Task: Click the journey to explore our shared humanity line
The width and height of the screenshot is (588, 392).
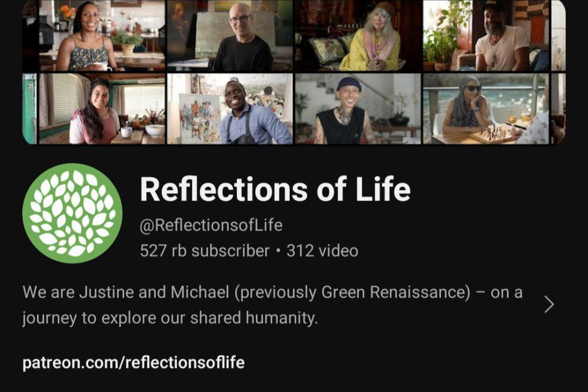Action: click(170, 318)
